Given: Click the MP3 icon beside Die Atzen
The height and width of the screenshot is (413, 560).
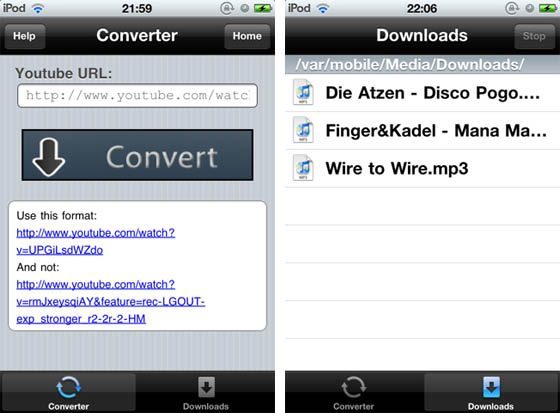Looking at the screenshot, I should (x=303, y=92).
